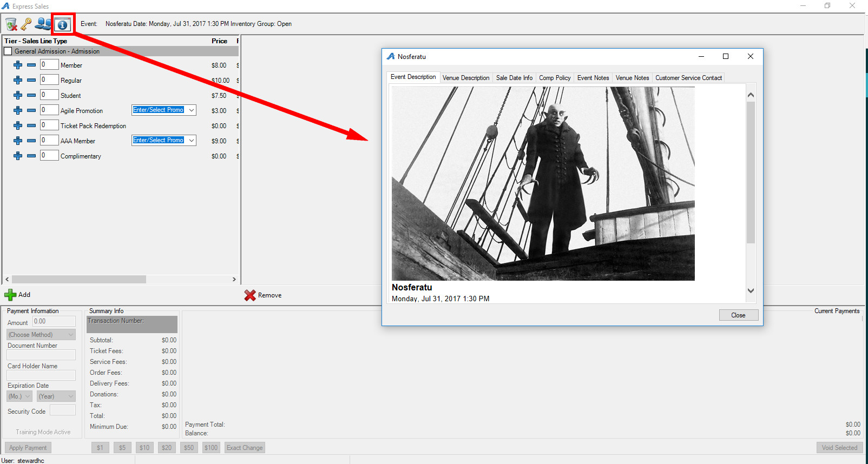The height and width of the screenshot is (464, 868).
Task: Decrease Member ticket quantity with minus
Action: click(x=31, y=65)
